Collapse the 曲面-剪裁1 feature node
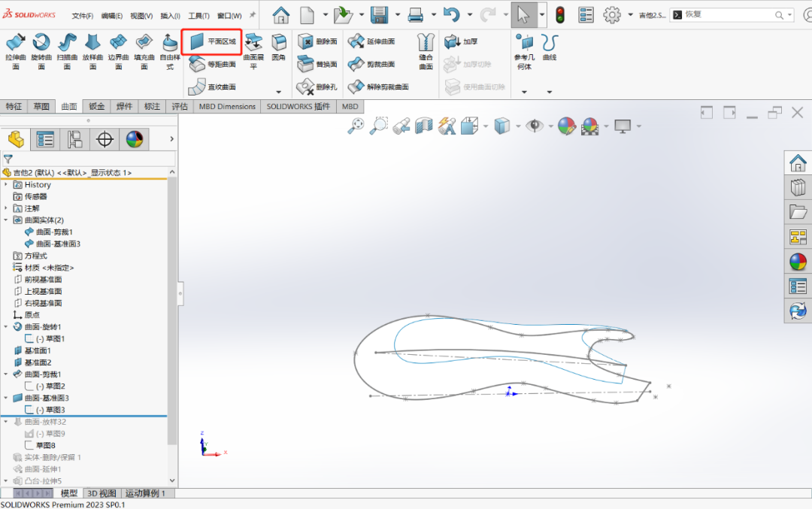The width and height of the screenshot is (812, 509). 6,374
